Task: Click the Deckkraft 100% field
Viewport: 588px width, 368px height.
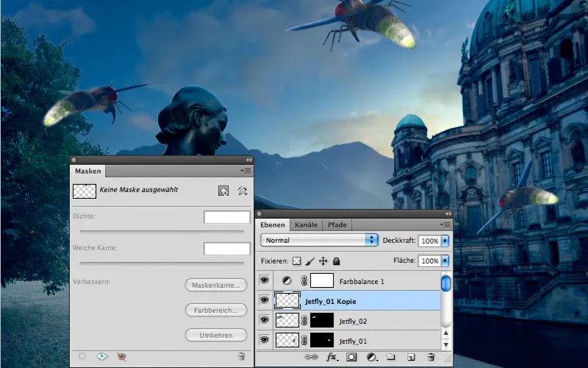Action: point(430,241)
